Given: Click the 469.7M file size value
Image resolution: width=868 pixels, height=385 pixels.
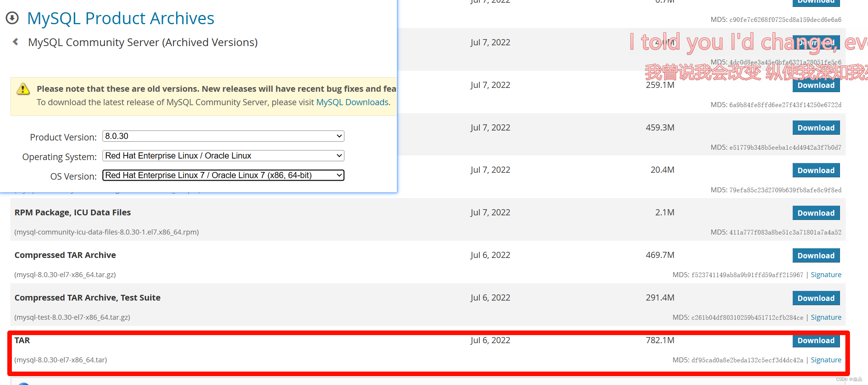Looking at the screenshot, I should pyautogui.click(x=660, y=255).
